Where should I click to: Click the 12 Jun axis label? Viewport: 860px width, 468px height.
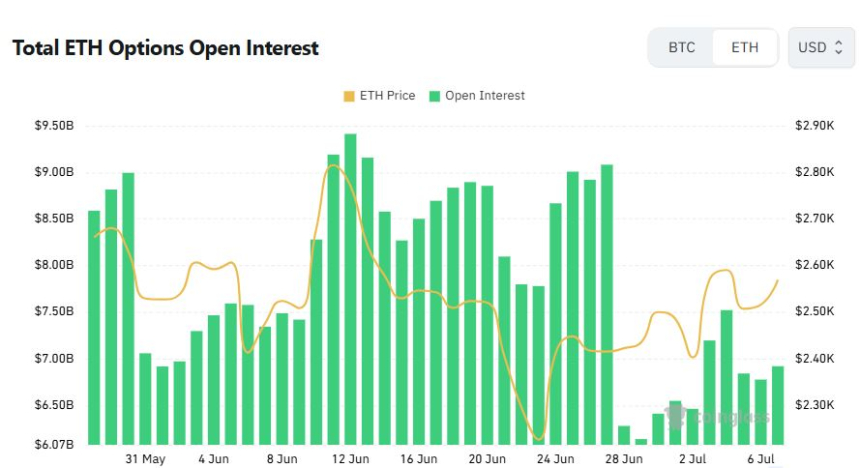pyautogui.click(x=350, y=459)
